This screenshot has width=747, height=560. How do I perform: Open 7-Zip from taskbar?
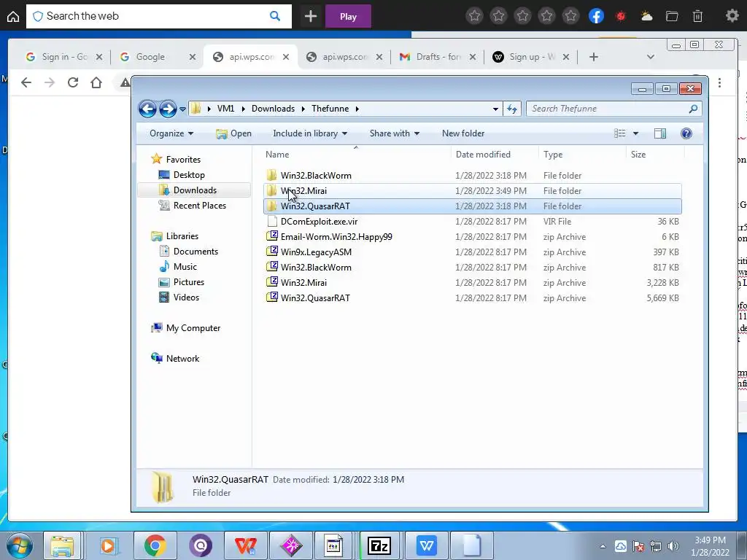[379, 545]
